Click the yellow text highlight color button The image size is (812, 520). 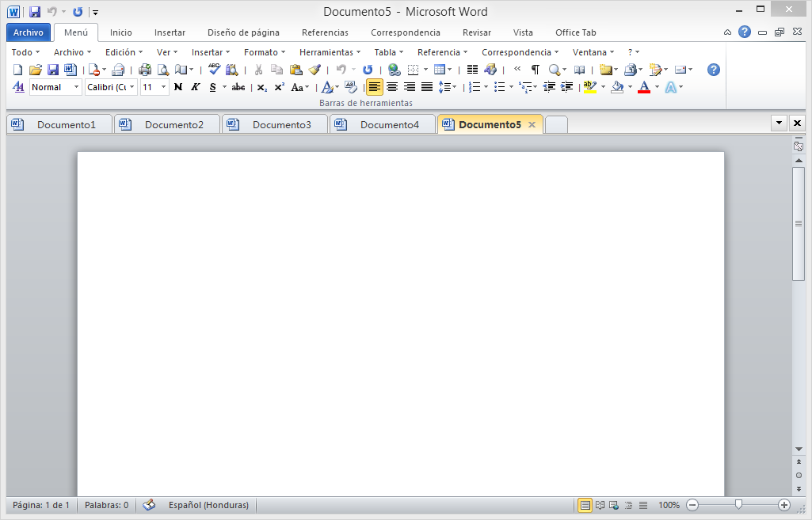tap(590, 87)
